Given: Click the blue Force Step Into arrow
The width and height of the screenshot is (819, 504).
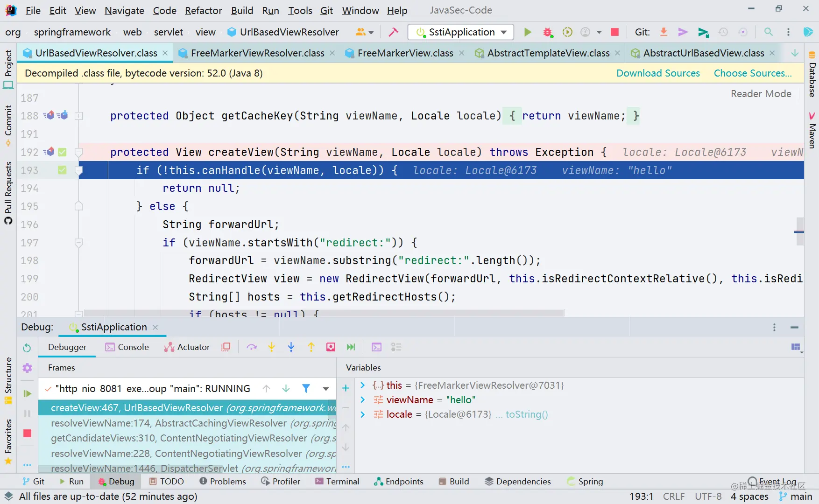Looking at the screenshot, I should (291, 347).
